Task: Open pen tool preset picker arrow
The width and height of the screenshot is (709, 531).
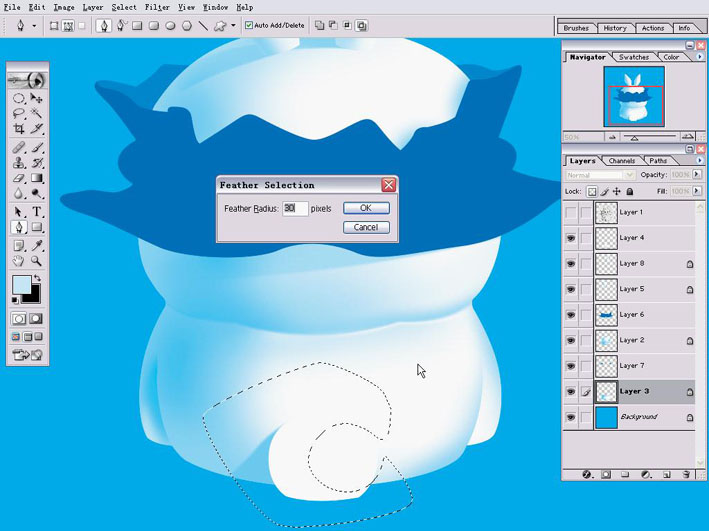Action: tap(34, 26)
